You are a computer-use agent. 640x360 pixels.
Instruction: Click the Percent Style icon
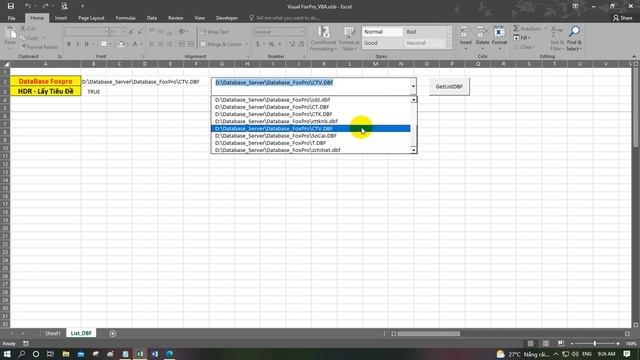click(x=271, y=44)
